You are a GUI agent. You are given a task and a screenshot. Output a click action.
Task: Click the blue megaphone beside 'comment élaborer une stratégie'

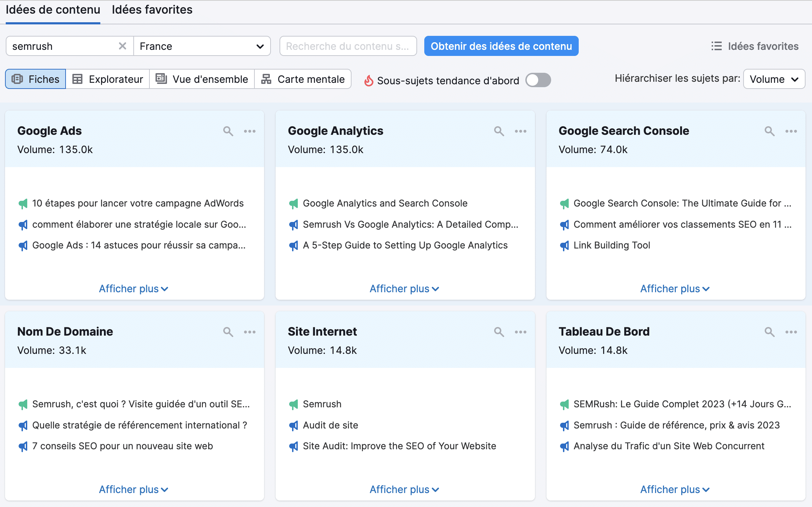coord(23,225)
